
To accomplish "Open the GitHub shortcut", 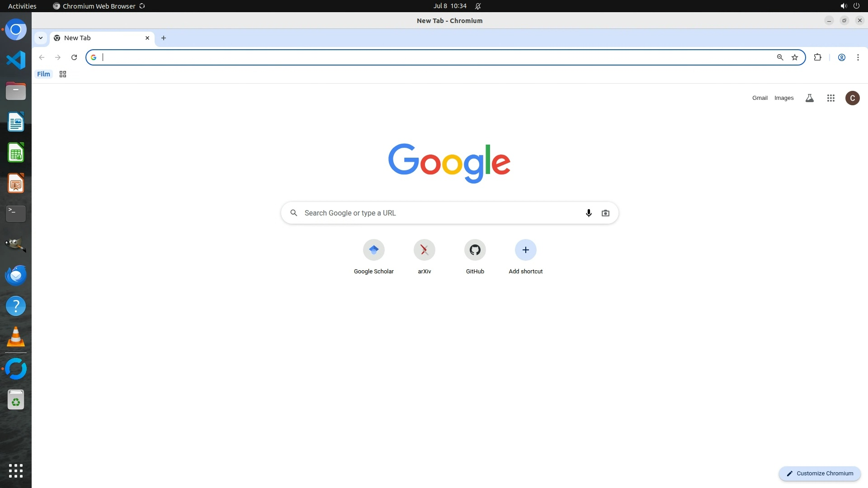I will pyautogui.click(x=475, y=256).
